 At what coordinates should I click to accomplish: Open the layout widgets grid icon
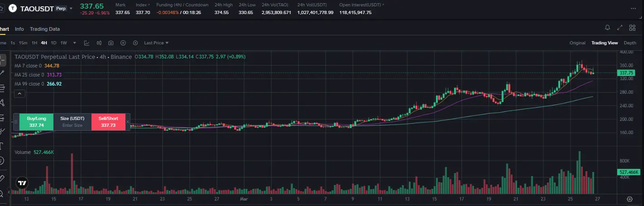coord(632,28)
